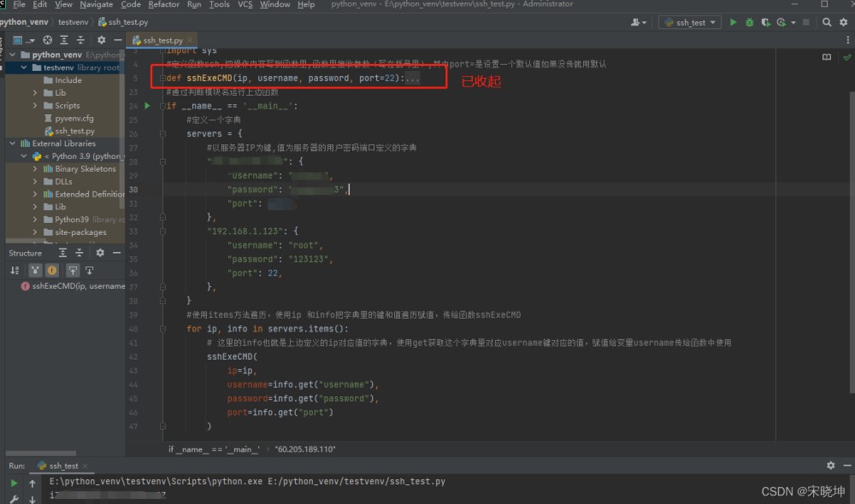Open the Refactor menu

tap(163, 4)
